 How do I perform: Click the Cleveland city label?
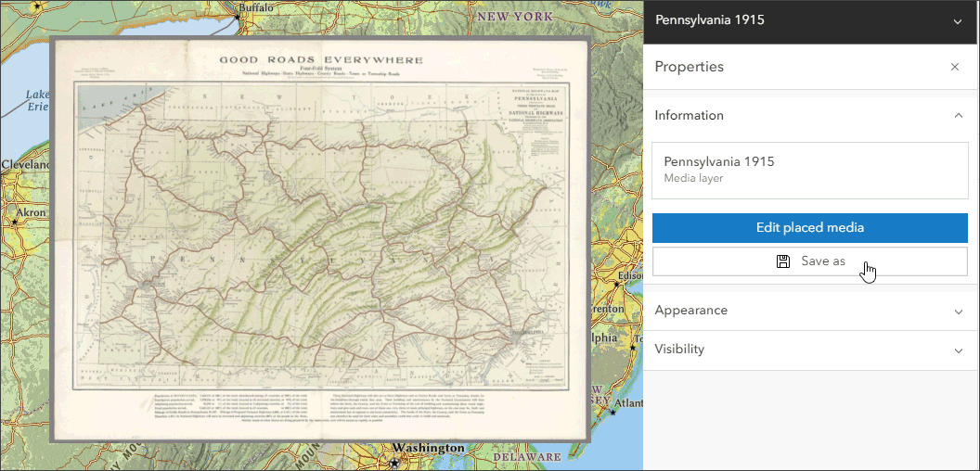click(x=24, y=165)
